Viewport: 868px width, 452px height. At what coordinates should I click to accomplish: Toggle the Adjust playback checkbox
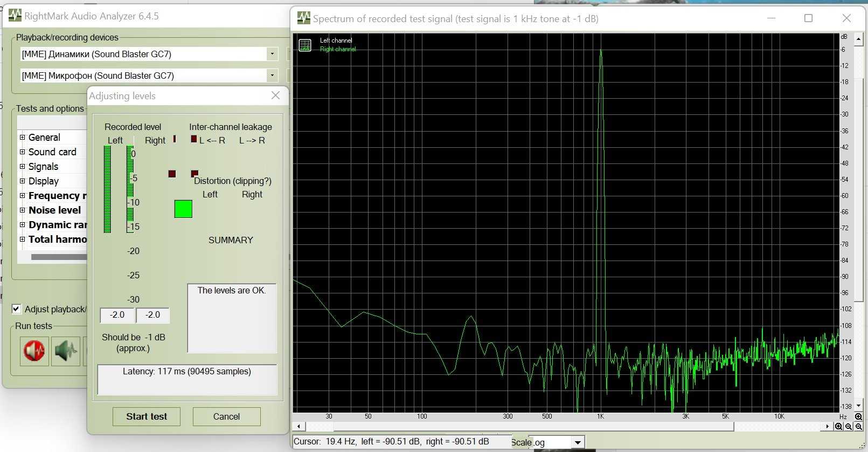(17, 309)
